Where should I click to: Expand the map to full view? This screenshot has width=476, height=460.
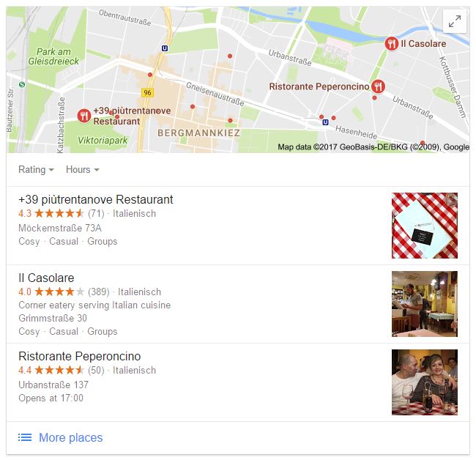coord(455,21)
